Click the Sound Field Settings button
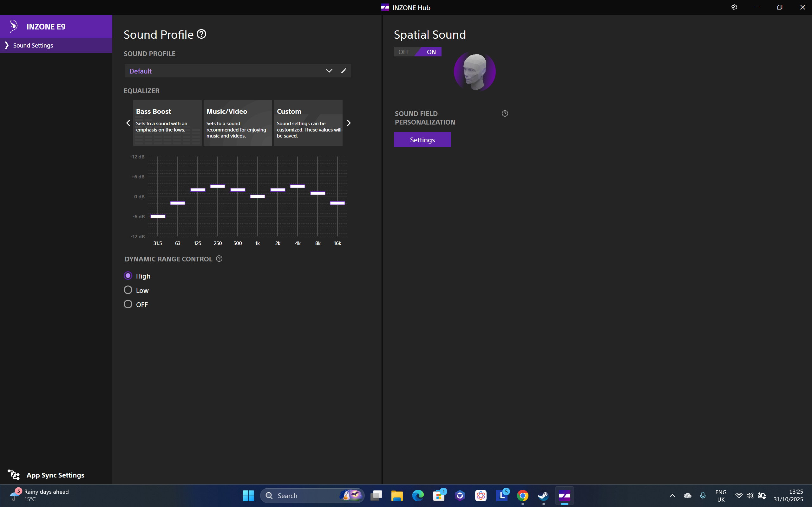This screenshot has width=812, height=507. pos(422,140)
